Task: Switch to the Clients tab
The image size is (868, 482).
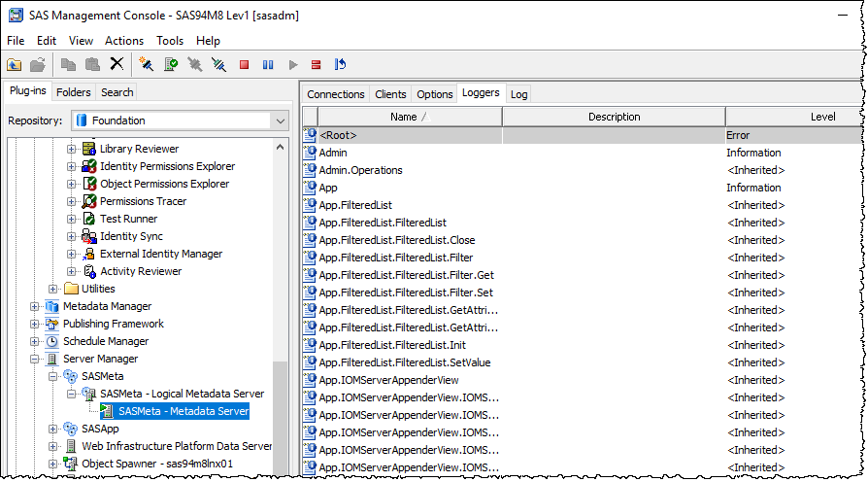Action: [x=390, y=94]
